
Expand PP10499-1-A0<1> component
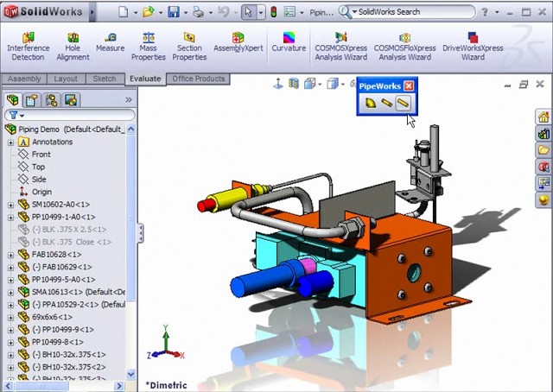[x=10, y=218]
